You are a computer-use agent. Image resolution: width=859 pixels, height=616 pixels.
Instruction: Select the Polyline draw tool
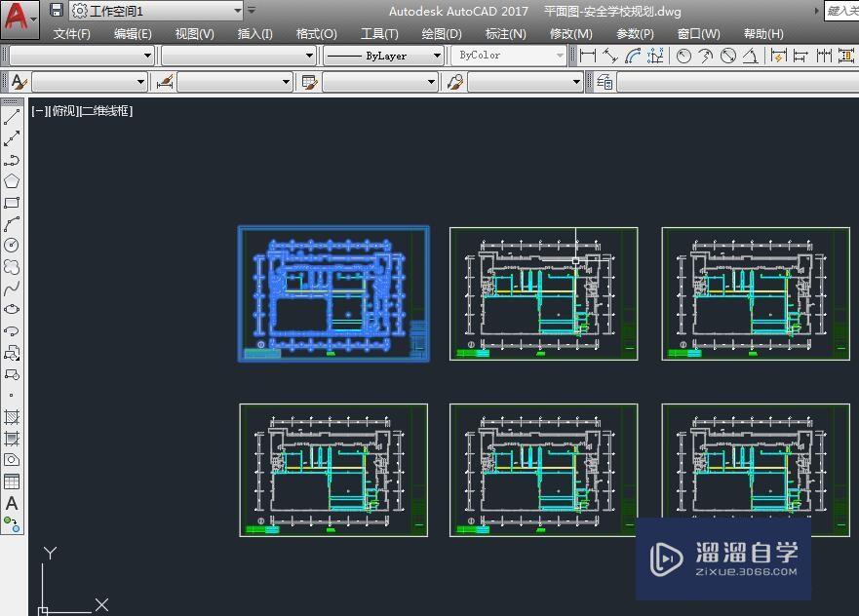click(12, 160)
